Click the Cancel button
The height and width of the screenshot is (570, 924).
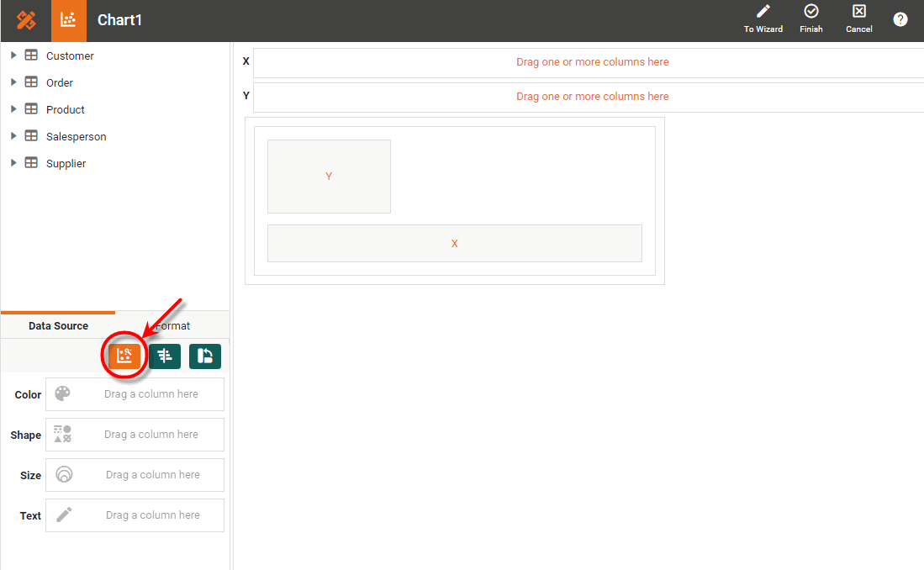(x=858, y=18)
